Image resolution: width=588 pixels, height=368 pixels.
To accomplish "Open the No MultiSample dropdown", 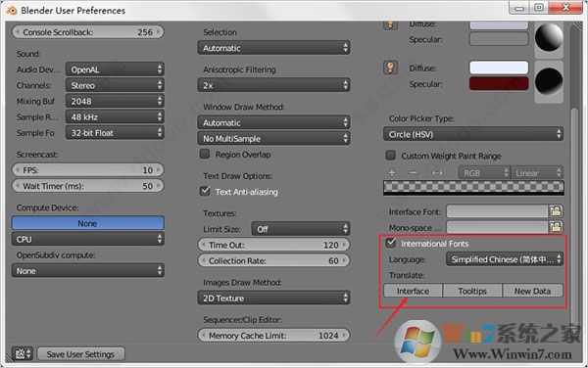I will [273, 139].
